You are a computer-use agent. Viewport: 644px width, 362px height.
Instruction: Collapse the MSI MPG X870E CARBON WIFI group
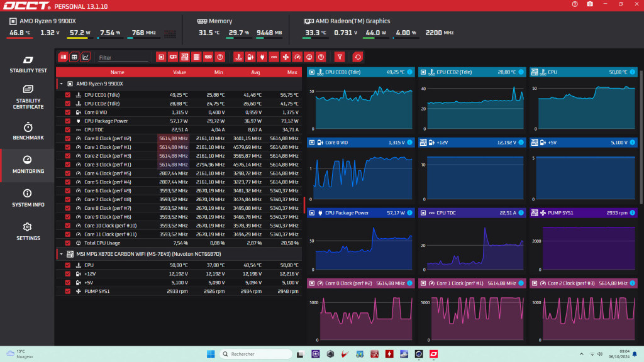tap(61, 254)
